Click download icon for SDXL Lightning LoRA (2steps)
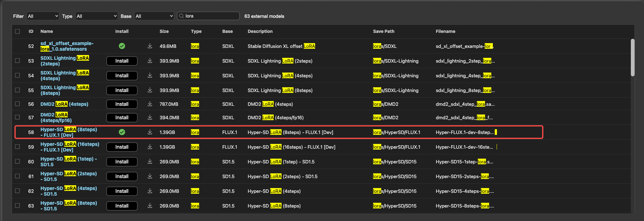Screen dimensions: 644x221 (150, 61)
